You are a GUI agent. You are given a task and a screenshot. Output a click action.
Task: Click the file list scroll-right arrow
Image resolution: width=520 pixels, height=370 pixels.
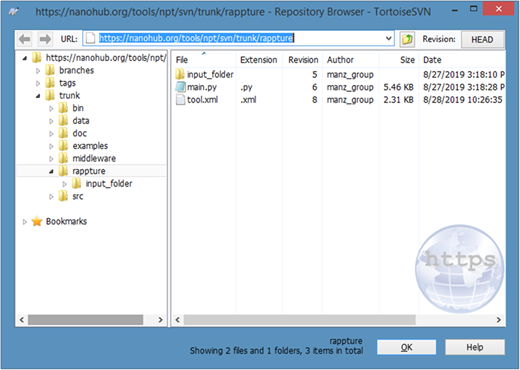pyautogui.click(x=498, y=320)
